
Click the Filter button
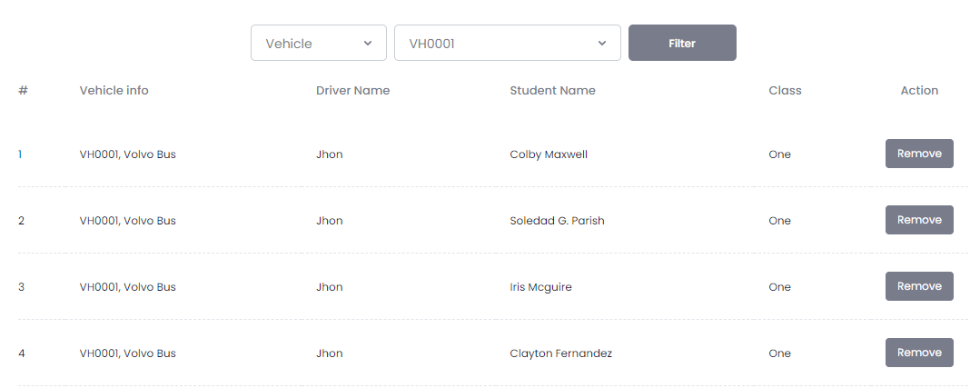(682, 44)
